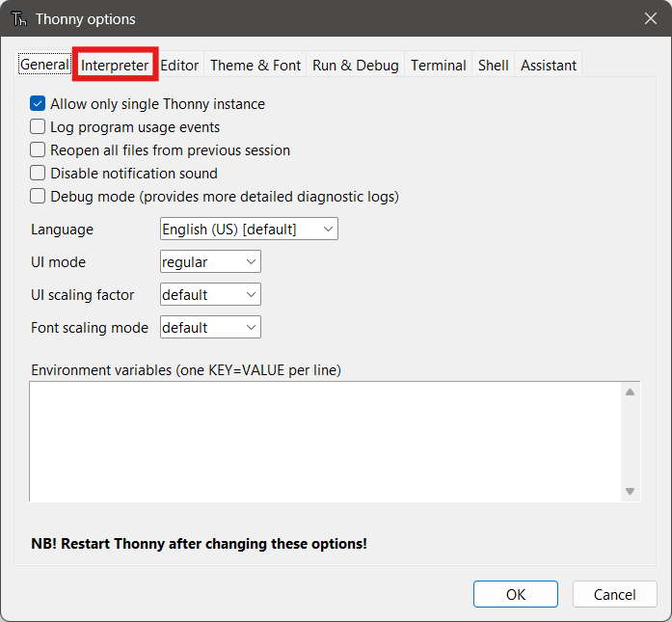This screenshot has width=672, height=622.
Task: Switch to the Interpreter tab
Action: [x=115, y=66]
